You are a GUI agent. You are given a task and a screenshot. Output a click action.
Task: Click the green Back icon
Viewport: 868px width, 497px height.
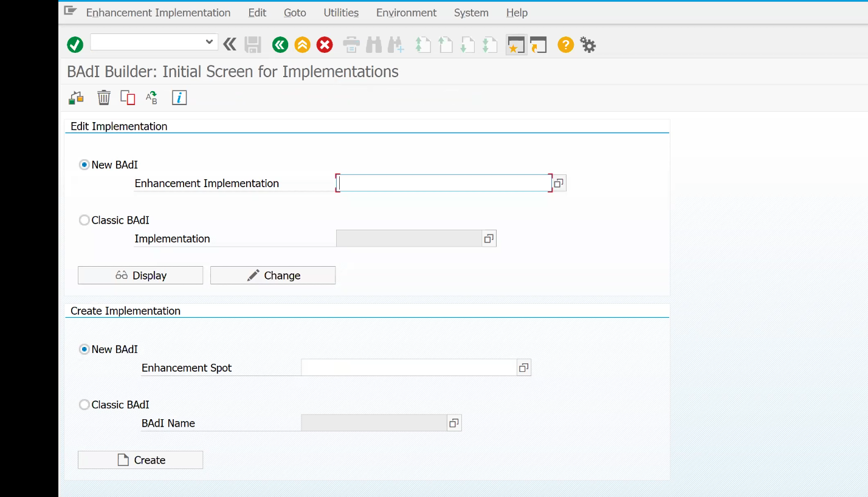pyautogui.click(x=280, y=44)
